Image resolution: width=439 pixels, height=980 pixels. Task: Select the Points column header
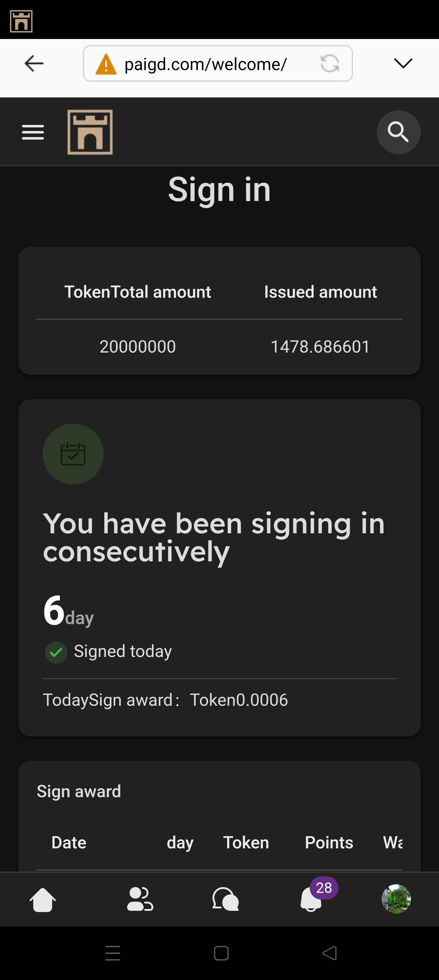(x=329, y=843)
